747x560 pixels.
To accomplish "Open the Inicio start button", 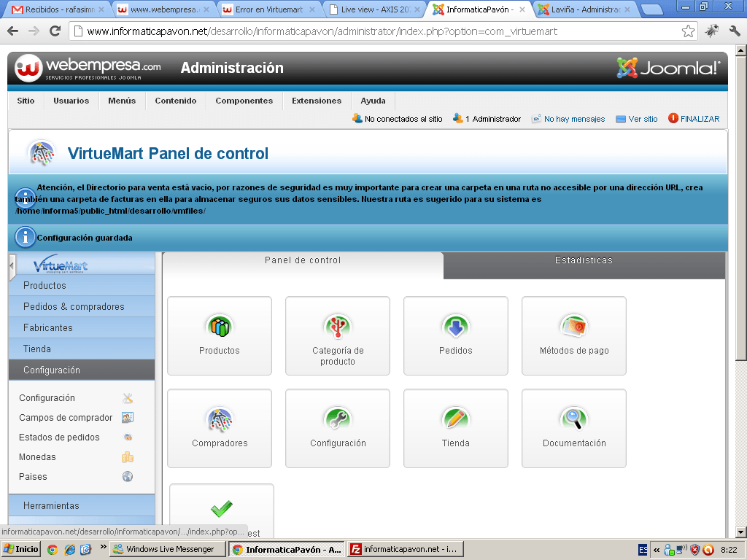I will point(20,549).
